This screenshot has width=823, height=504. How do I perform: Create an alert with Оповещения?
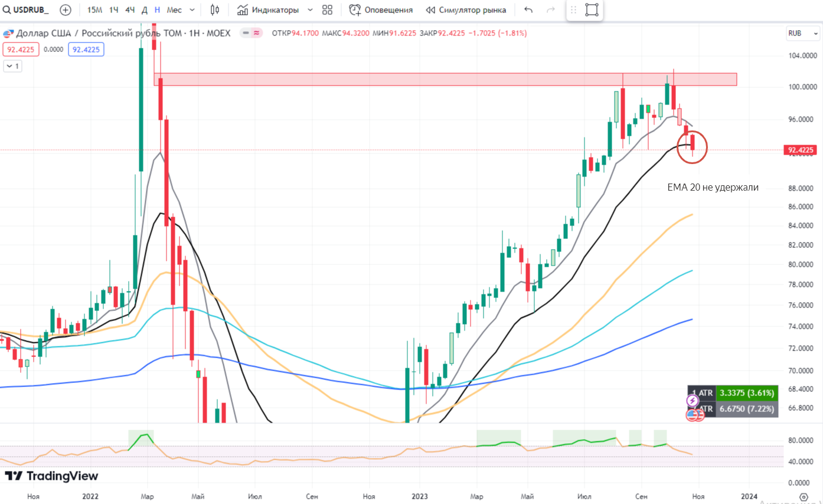[381, 10]
